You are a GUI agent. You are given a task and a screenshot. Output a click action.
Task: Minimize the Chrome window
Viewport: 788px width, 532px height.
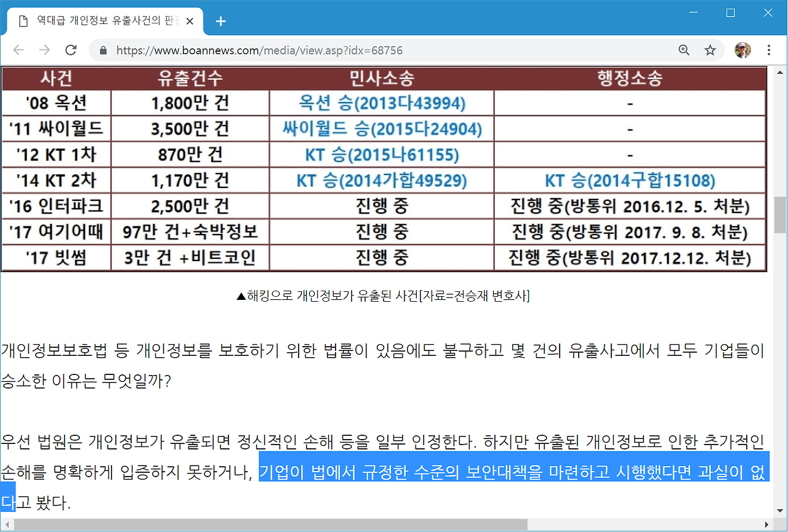pyautogui.click(x=693, y=12)
